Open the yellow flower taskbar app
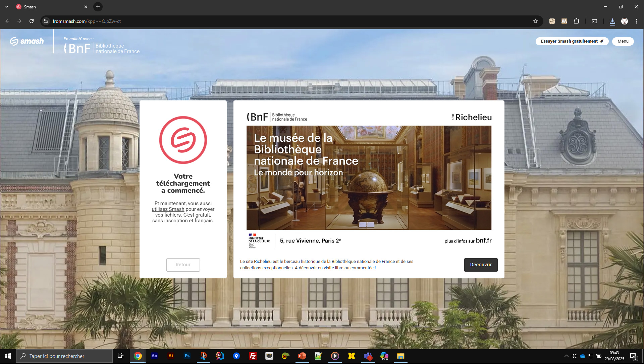The image size is (644, 364). click(352, 356)
